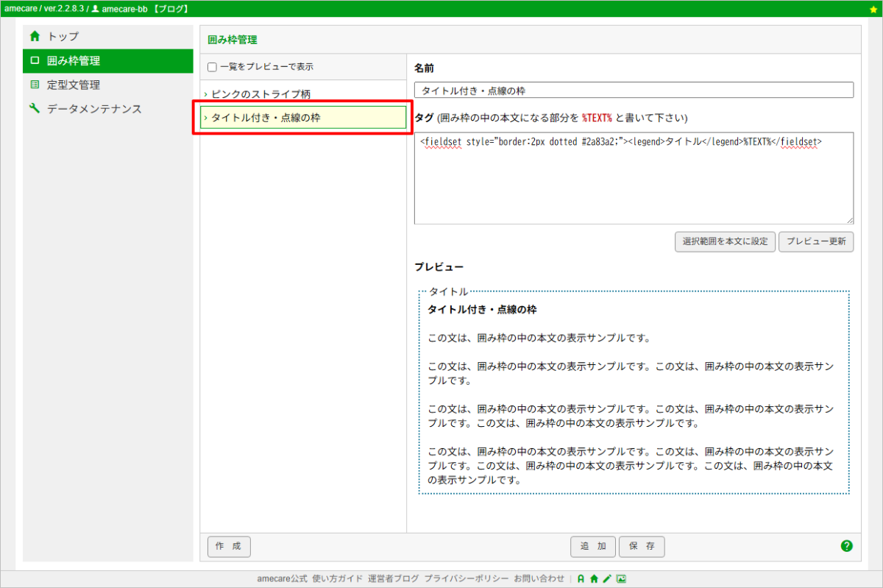Click the list icon beside 定型文管理

tap(35, 85)
